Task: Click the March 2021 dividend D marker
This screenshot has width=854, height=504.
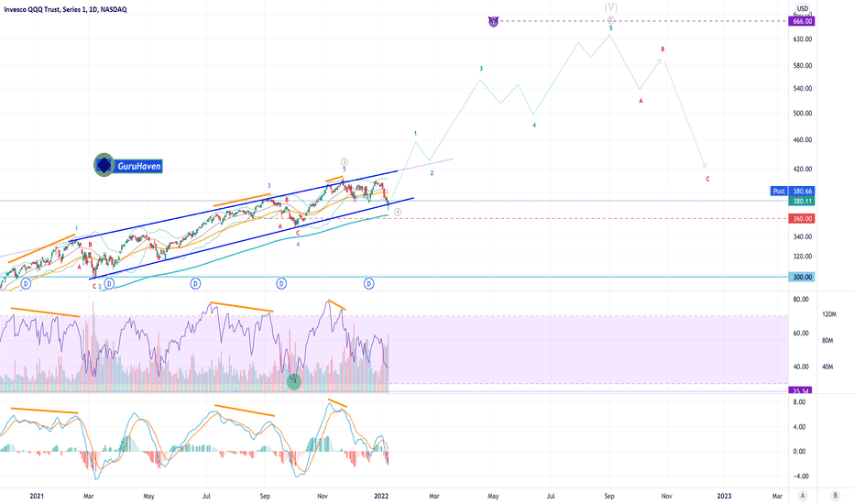Action: click(109, 284)
